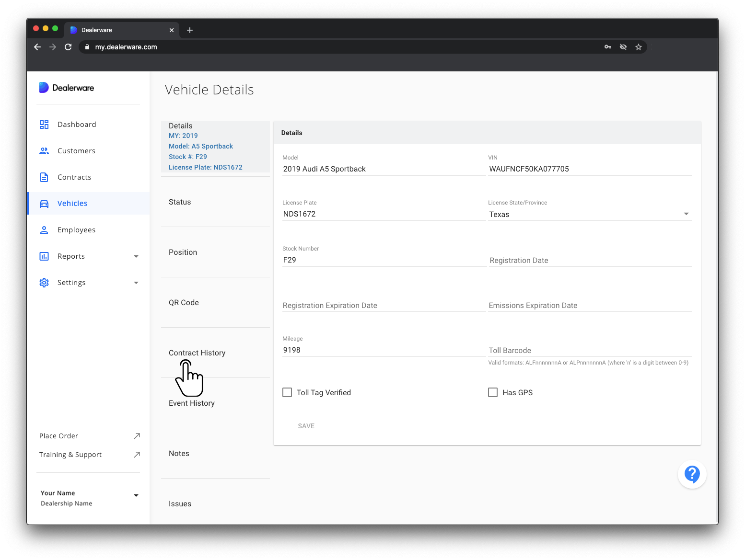Click the Vehicles car icon

tap(44, 204)
